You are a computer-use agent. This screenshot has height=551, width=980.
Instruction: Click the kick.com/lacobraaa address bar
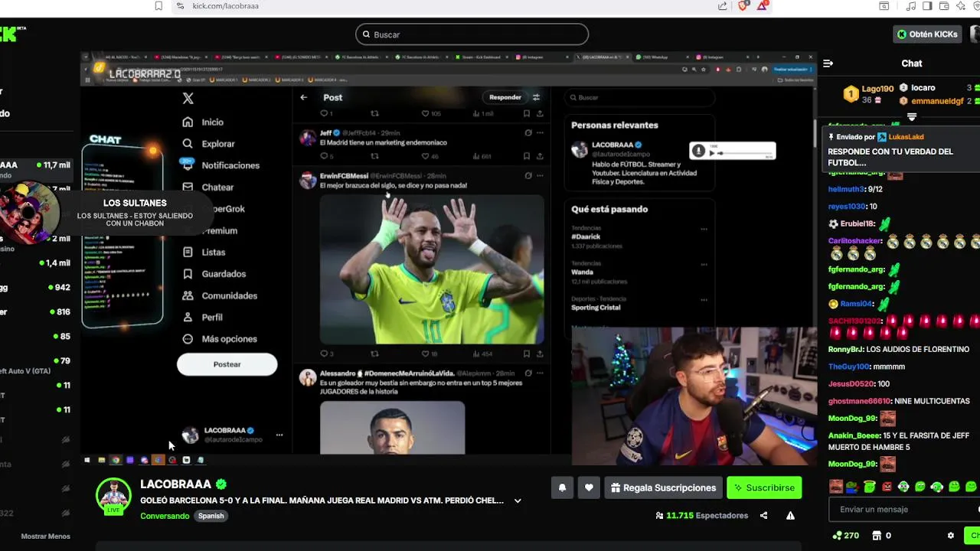click(225, 6)
